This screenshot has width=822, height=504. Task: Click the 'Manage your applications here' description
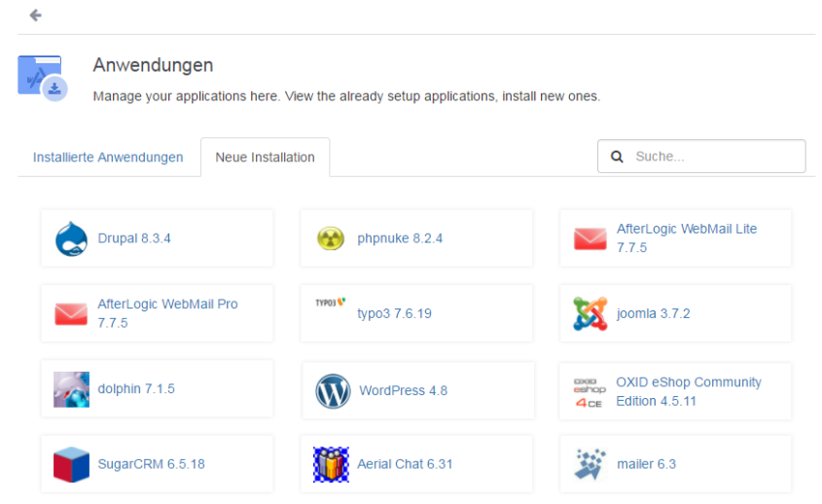coord(346,96)
